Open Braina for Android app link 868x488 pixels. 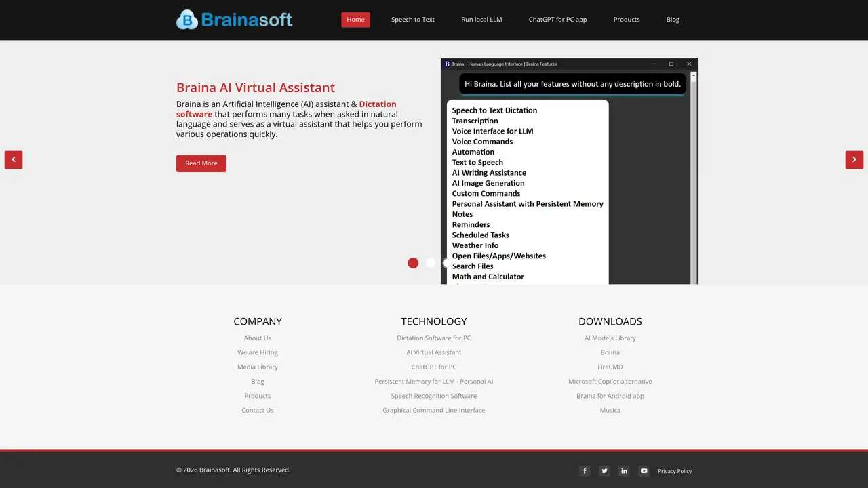(x=610, y=396)
